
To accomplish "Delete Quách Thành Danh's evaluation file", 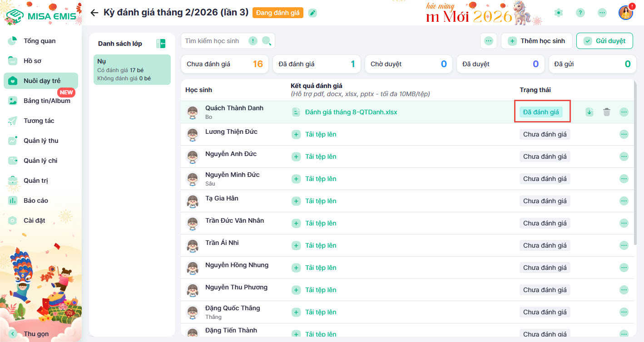I will 606,112.
